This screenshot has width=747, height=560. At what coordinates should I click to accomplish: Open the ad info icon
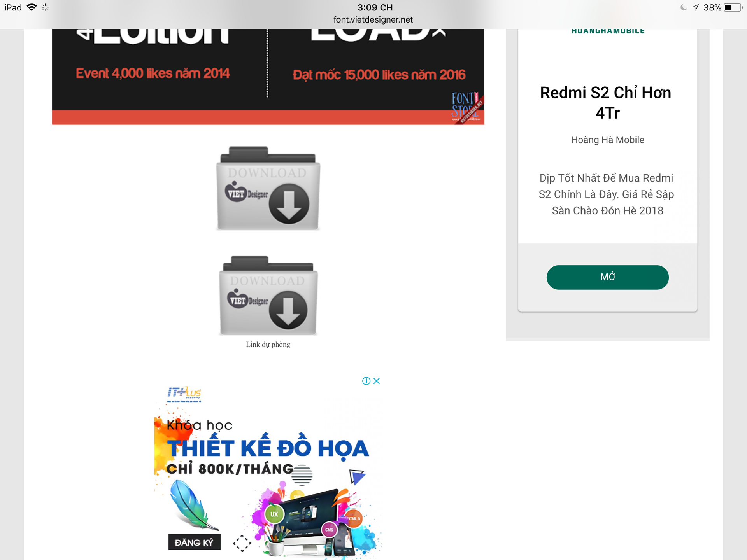pos(366,381)
